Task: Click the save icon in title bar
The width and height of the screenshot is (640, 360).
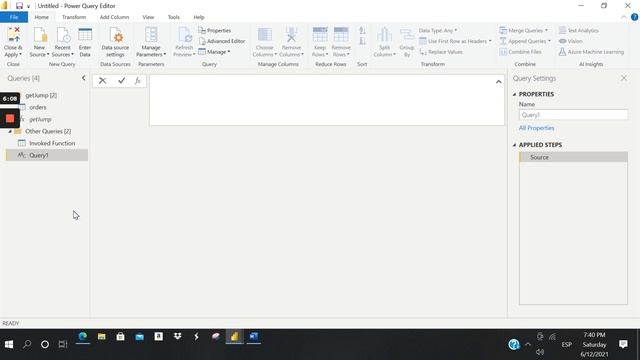Action: click(x=19, y=6)
